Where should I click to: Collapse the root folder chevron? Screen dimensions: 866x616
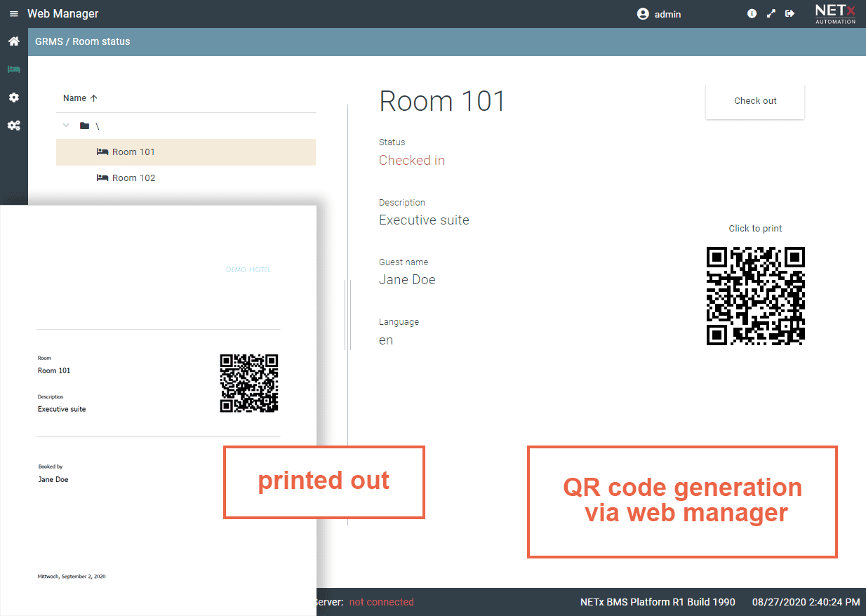(66, 126)
